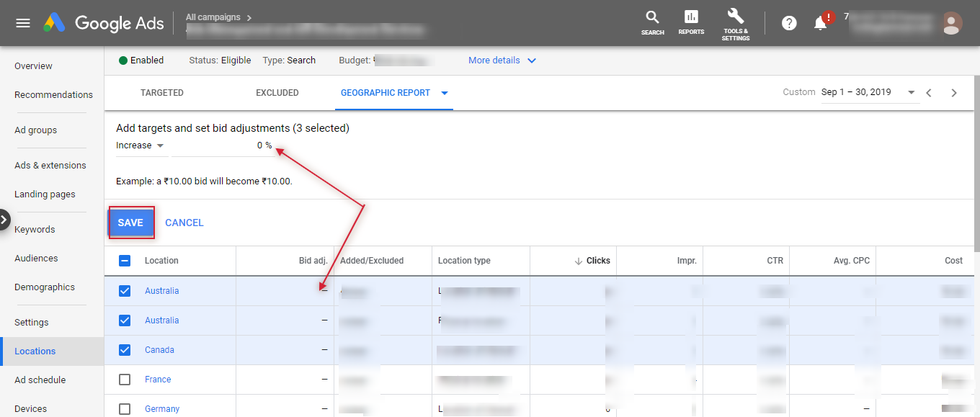Open Ad schedule in the sidebar

(40, 380)
